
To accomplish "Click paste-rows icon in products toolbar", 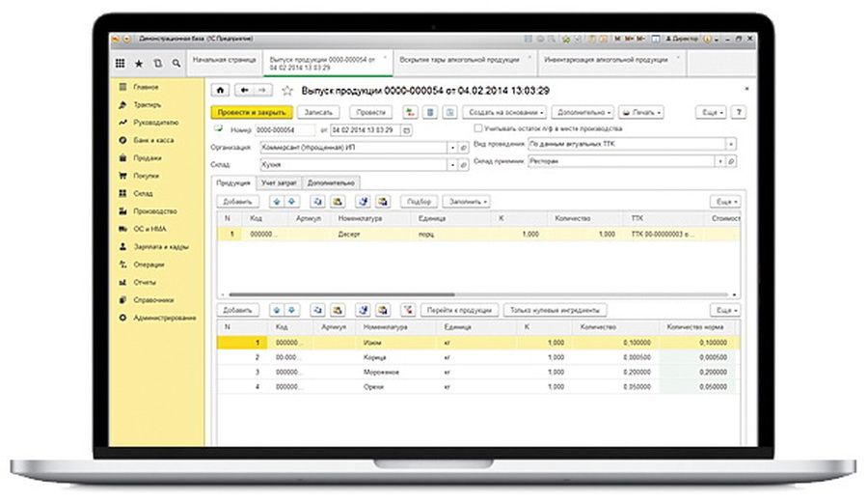I will click(338, 202).
